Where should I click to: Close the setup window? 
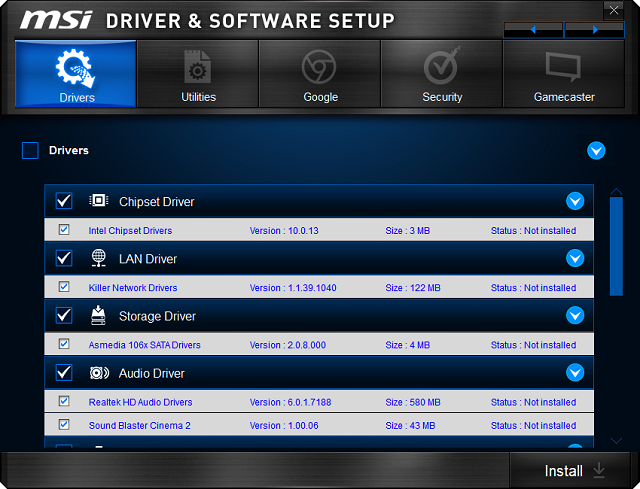click(613, 10)
